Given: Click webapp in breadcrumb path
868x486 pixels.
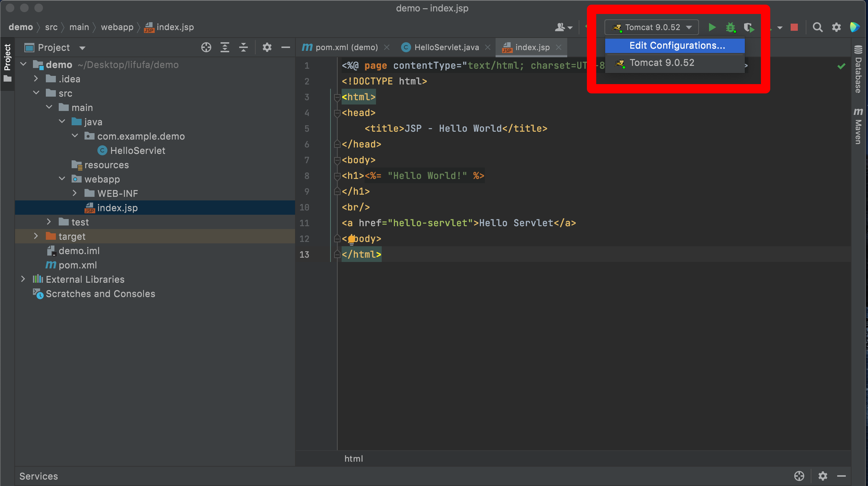Looking at the screenshot, I should point(117,27).
